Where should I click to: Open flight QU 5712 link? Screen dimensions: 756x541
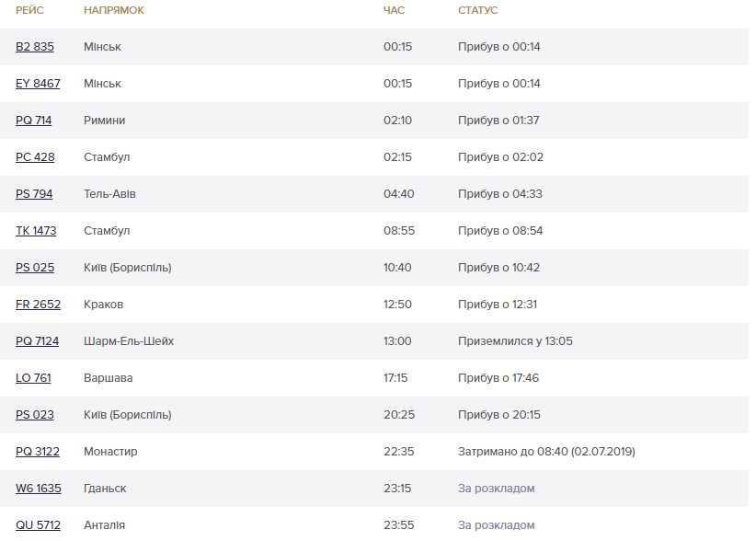click(38, 525)
